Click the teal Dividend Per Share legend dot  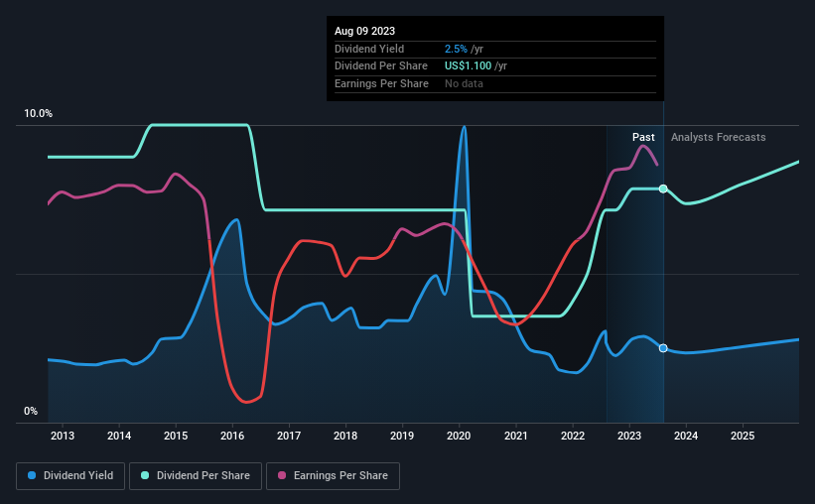pos(145,475)
